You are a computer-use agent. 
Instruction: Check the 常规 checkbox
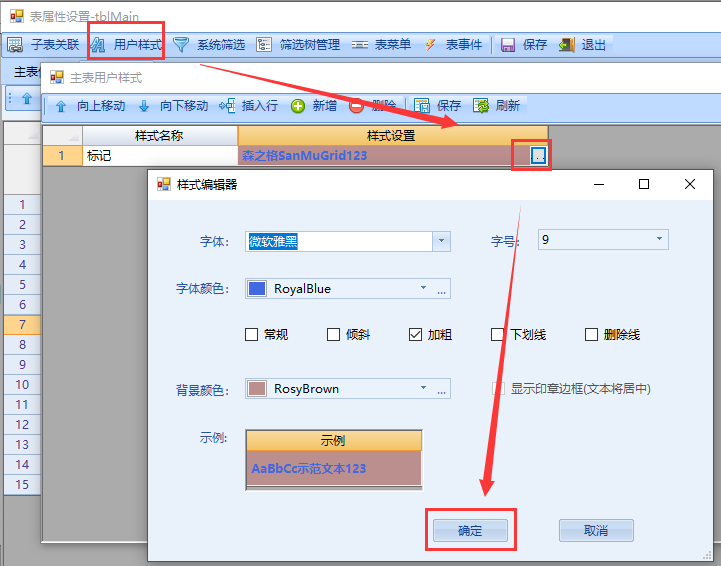[x=251, y=334]
